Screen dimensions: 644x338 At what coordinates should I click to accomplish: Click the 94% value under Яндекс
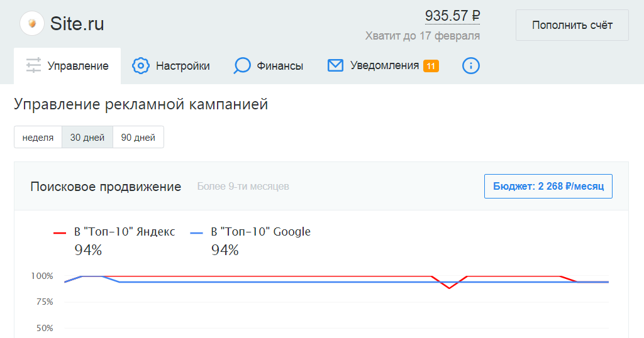point(88,250)
